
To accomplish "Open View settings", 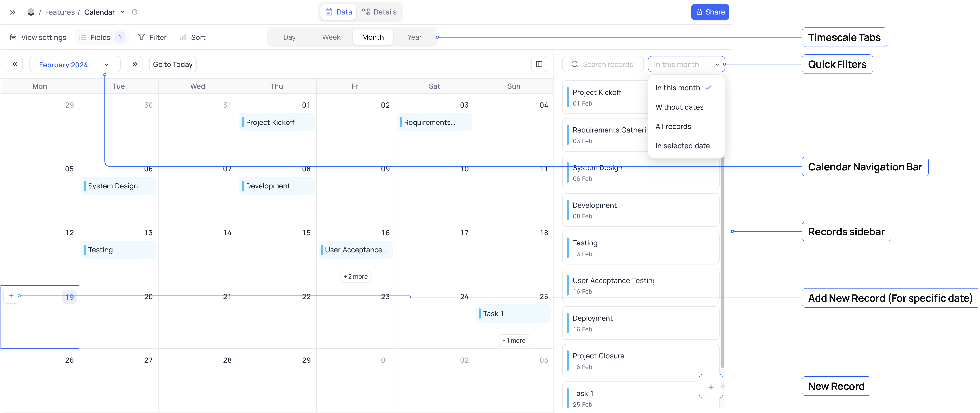I will click(x=38, y=37).
